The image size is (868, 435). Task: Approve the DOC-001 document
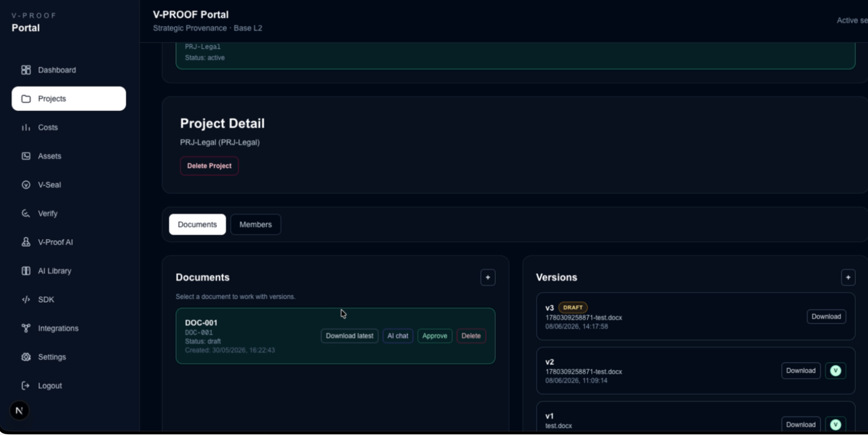435,336
